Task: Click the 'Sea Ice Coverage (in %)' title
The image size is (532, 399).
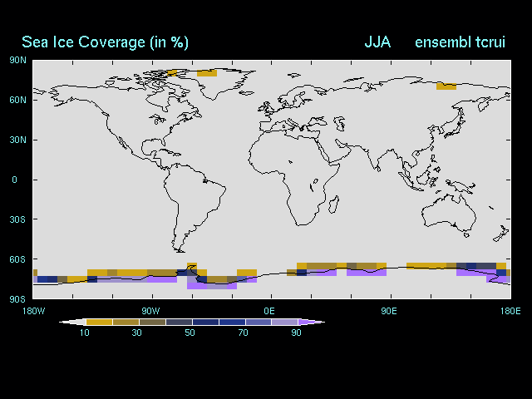Action: (x=105, y=42)
